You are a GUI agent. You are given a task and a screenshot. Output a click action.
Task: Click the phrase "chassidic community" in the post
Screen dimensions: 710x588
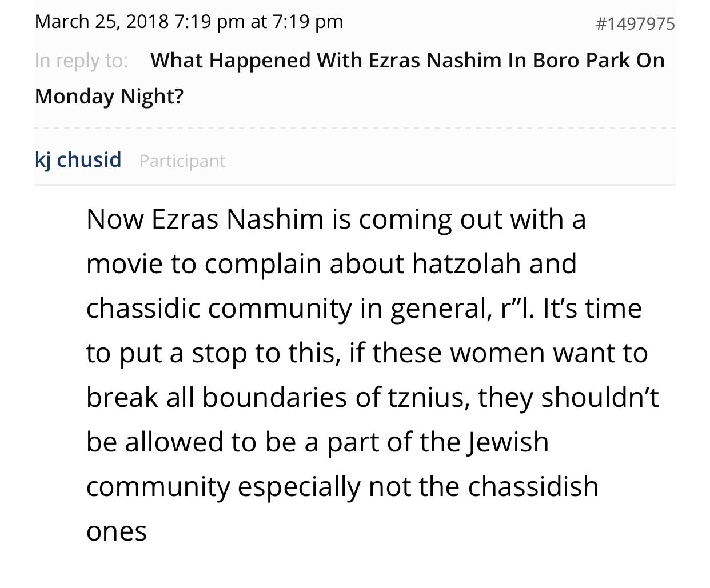[x=220, y=309]
